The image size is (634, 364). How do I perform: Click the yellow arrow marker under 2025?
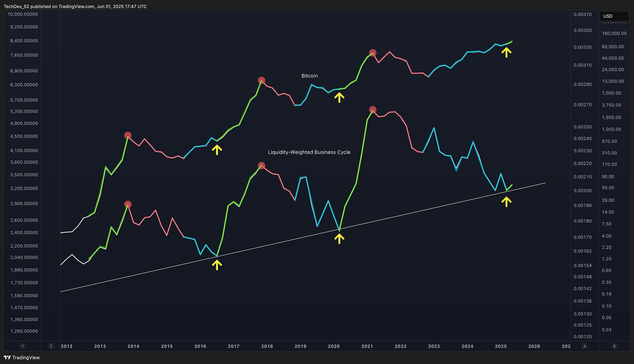pyautogui.click(x=507, y=53)
